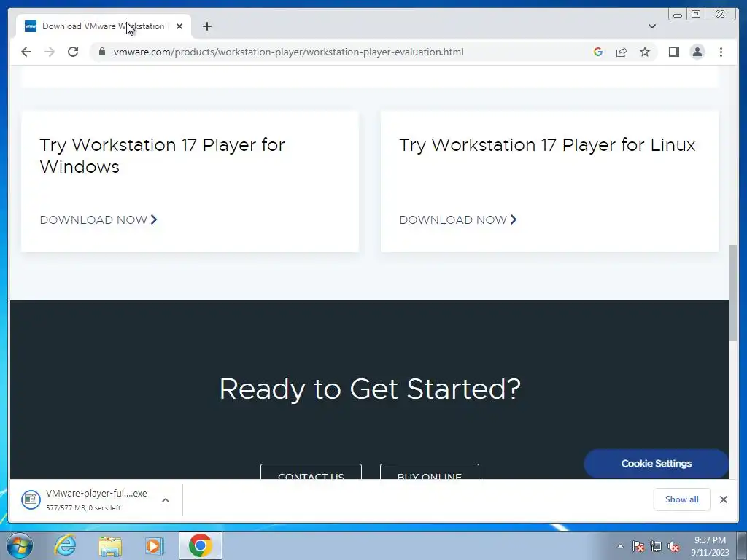Open the Chrome side panel
747x560 pixels.
[x=673, y=52]
